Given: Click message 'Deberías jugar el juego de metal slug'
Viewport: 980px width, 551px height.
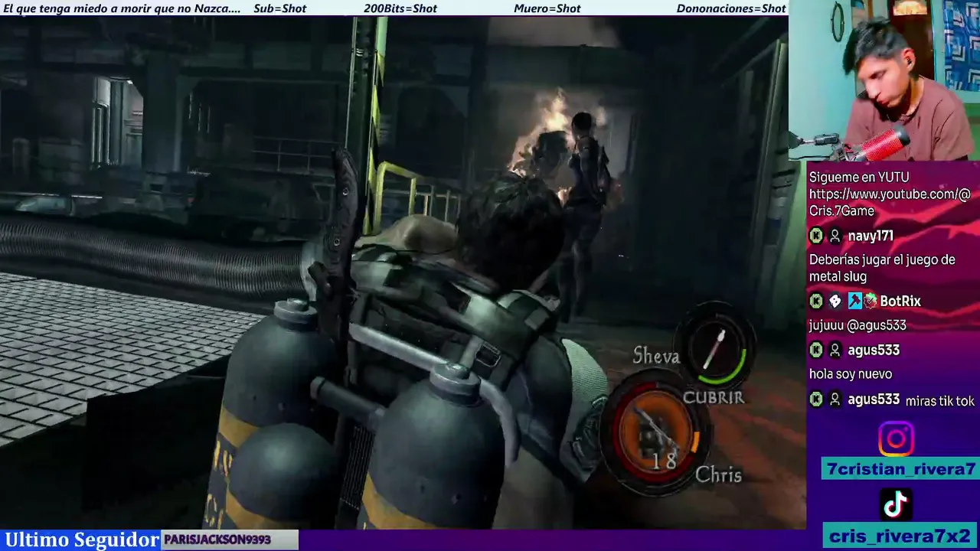Looking at the screenshot, I should (882, 268).
